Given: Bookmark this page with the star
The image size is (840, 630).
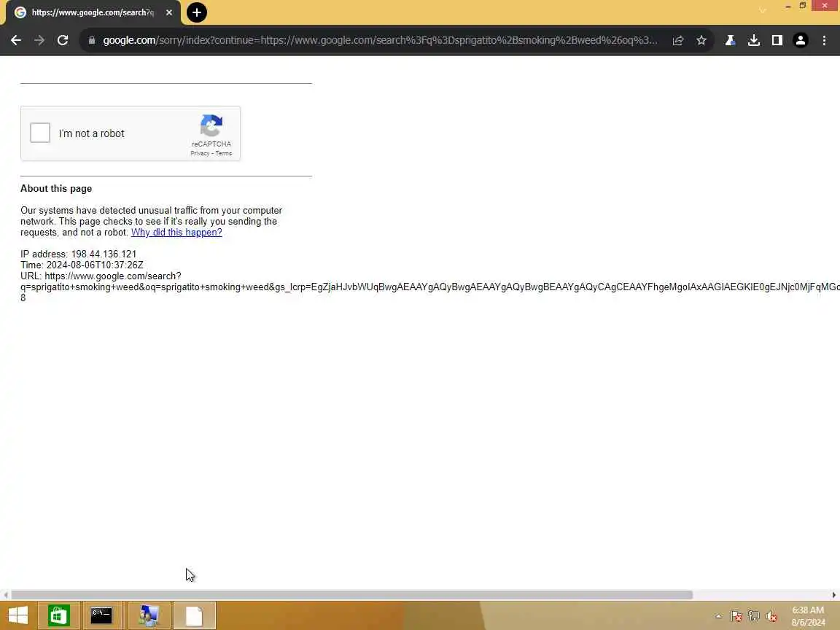Looking at the screenshot, I should (x=701, y=40).
